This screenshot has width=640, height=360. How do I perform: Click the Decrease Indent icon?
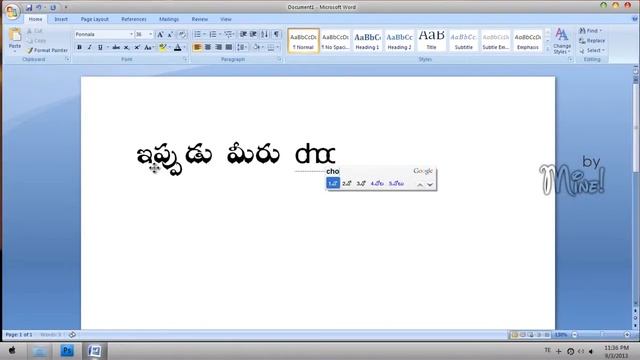[243, 34]
